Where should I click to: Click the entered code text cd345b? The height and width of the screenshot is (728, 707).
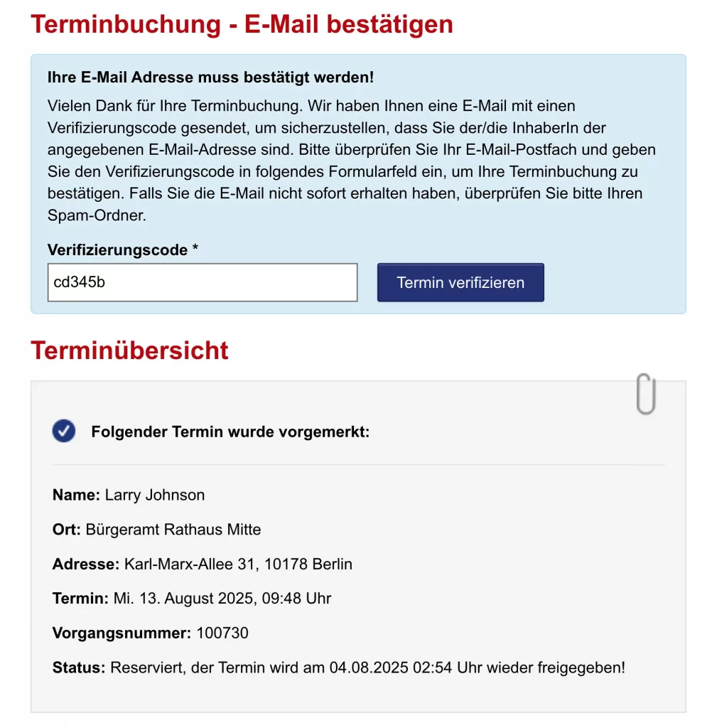80,282
